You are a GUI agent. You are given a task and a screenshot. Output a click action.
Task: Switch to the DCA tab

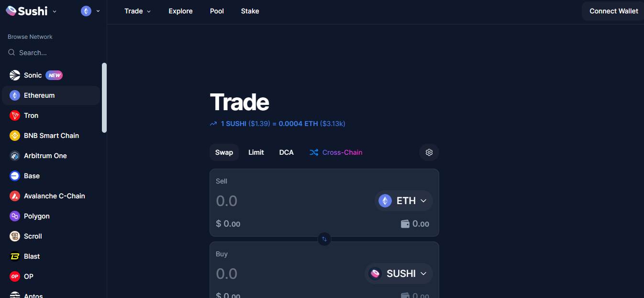click(287, 152)
